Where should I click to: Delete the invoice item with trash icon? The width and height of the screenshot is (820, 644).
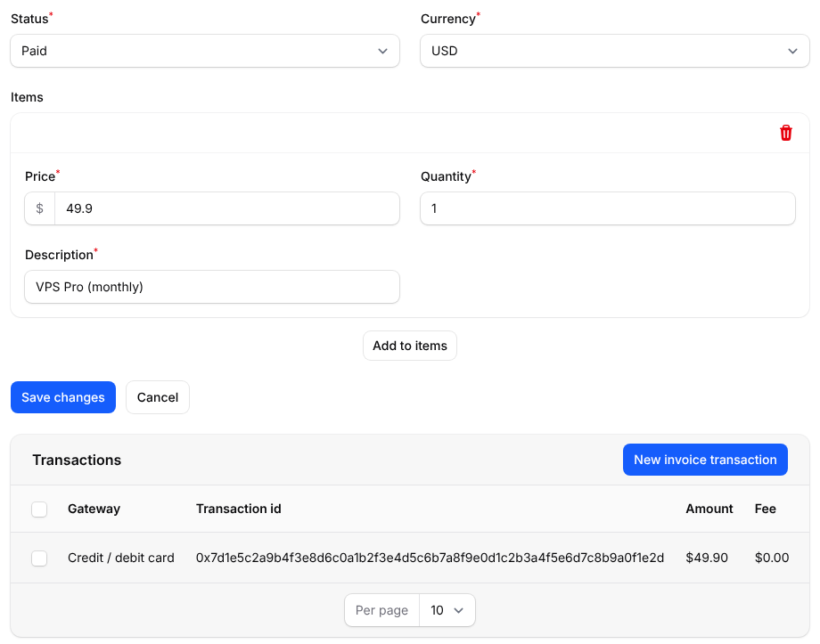click(x=785, y=133)
